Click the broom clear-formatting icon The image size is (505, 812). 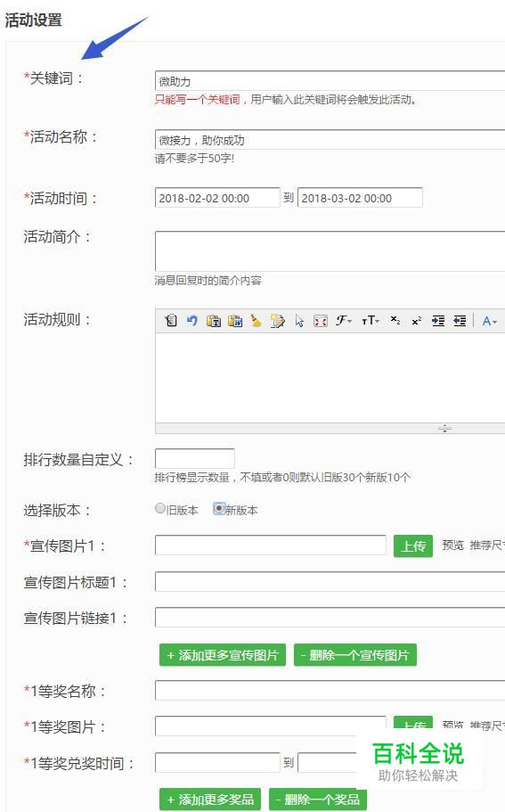[257, 321]
